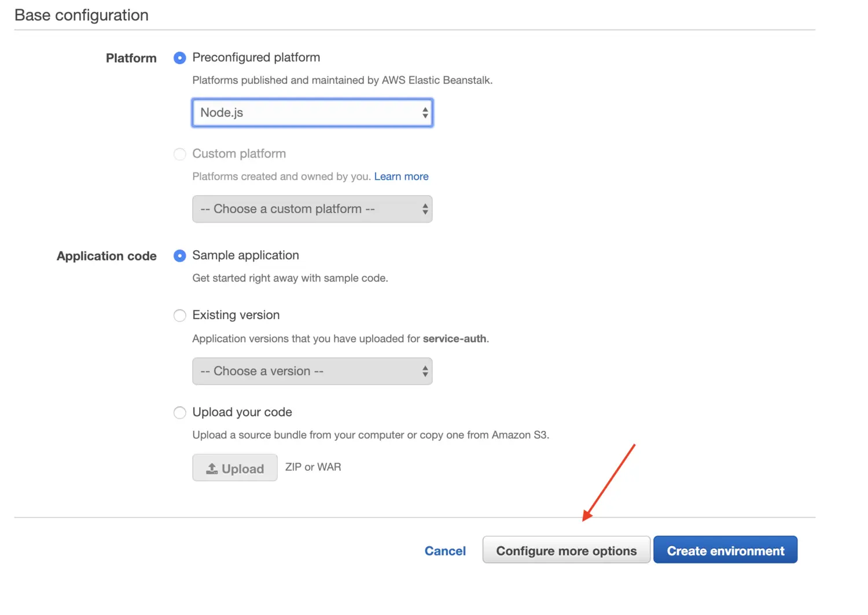This screenshot has width=868, height=615.
Task: Select the Existing version radio button
Action: click(x=180, y=316)
